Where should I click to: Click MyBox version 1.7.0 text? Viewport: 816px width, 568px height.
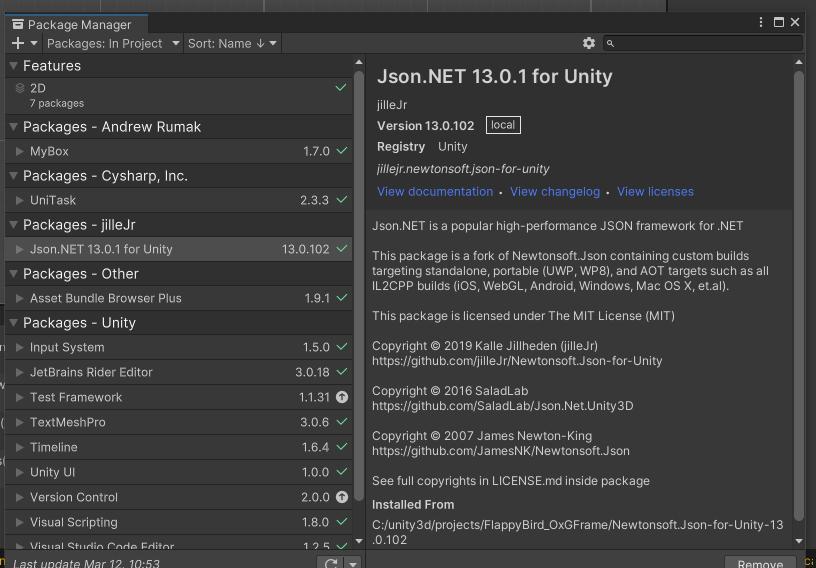coord(316,152)
